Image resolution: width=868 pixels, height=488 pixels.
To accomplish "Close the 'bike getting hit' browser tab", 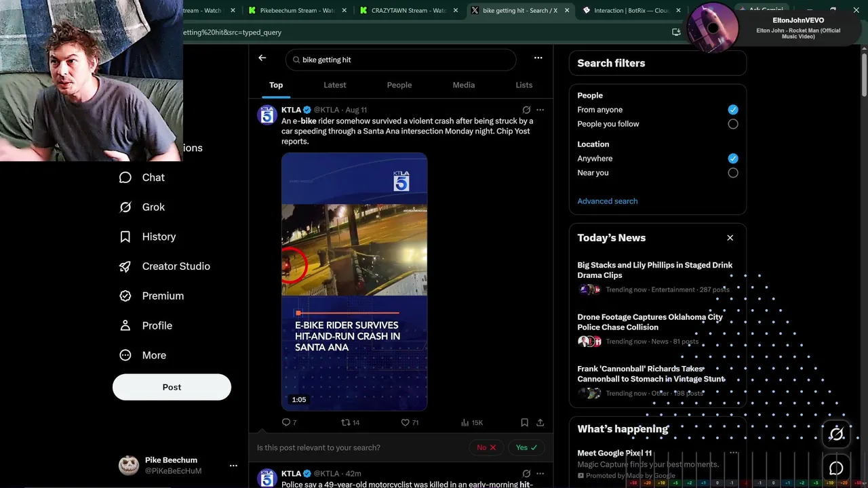I will (x=567, y=11).
